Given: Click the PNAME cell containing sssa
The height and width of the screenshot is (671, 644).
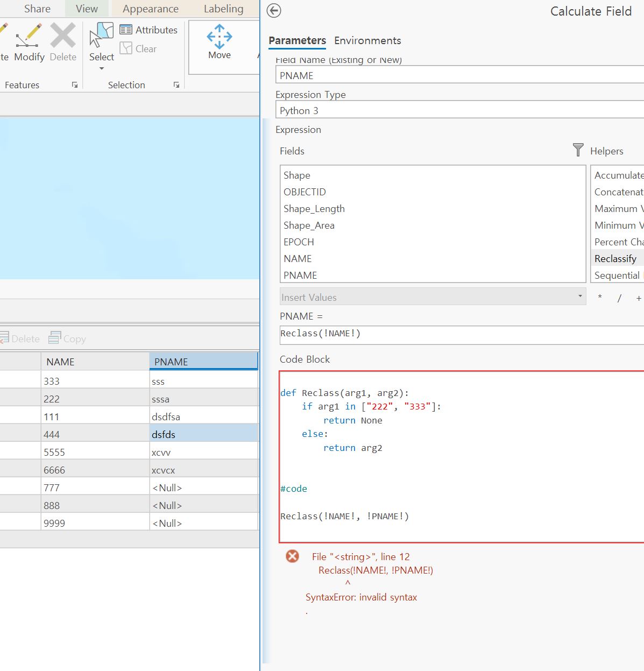Looking at the screenshot, I should pos(204,399).
